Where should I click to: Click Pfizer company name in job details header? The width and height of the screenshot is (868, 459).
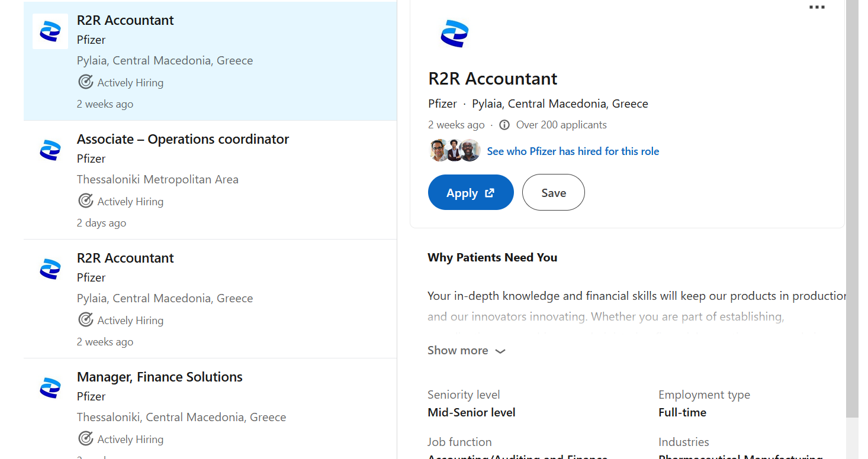coord(443,104)
